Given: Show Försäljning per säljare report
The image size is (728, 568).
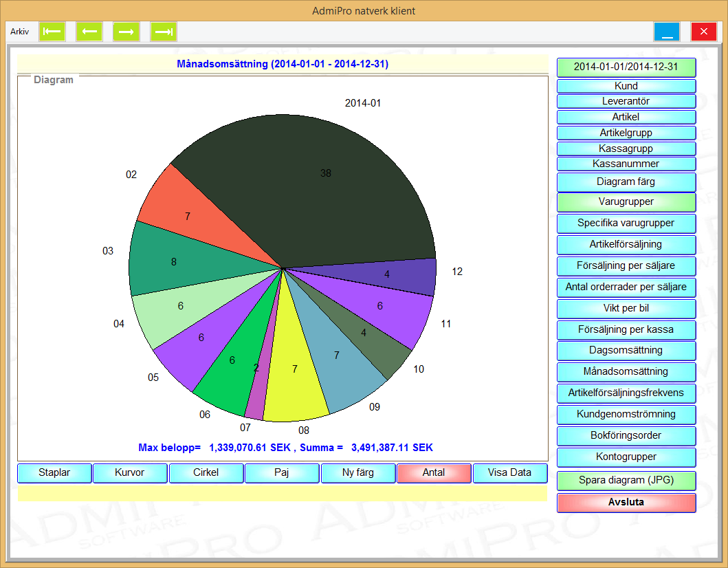Looking at the screenshot, I should (x=626, y=265).
